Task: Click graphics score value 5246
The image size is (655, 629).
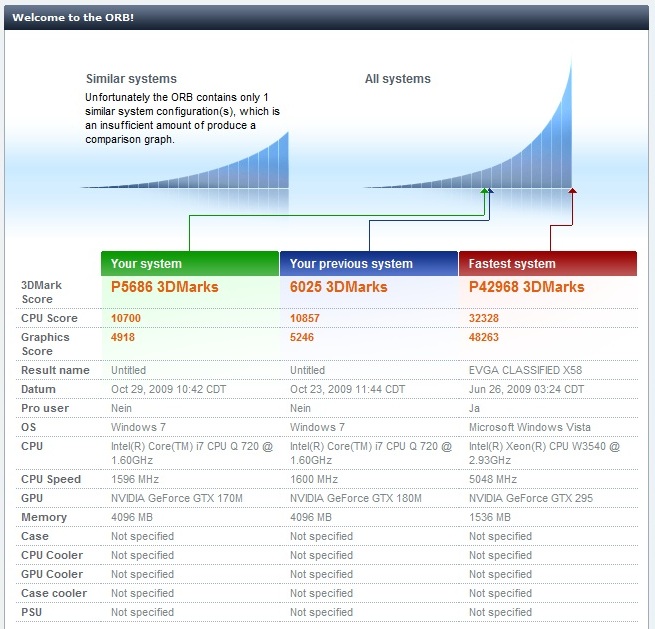Action: 302,337
